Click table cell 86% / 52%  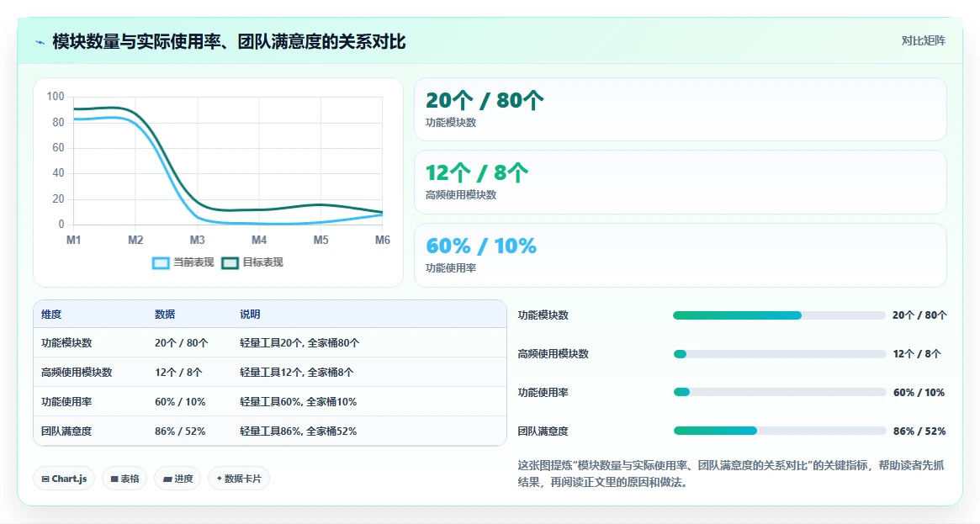coord(180,431)
